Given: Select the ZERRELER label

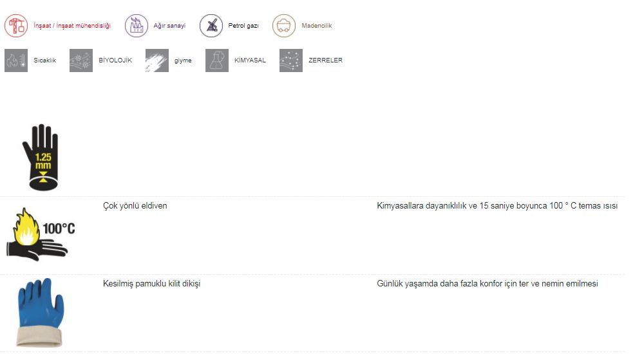Looking at the screenshot, I should [325, 60].
